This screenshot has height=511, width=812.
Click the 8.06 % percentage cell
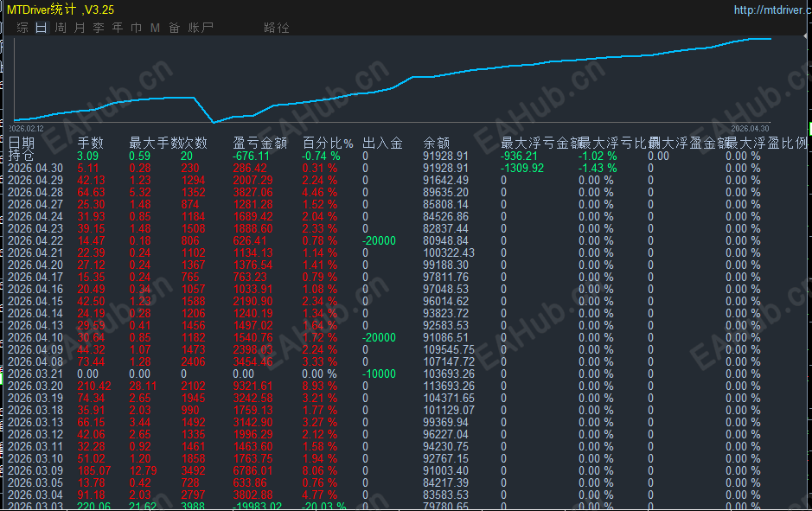pos(319,470)
